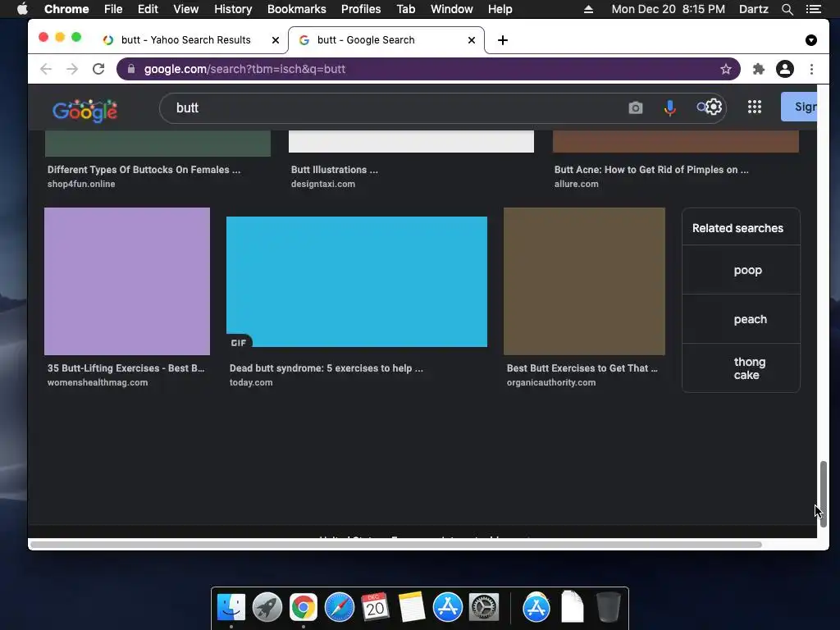Screen dimensions: 840x630
Task: Open the Help menu
Action: tap(500, 9)
